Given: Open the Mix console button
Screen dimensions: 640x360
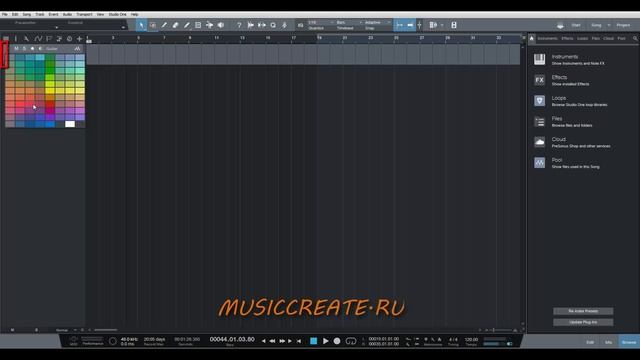Looking at the screenshot, I should pyautogui.click(x=609, y=342).
